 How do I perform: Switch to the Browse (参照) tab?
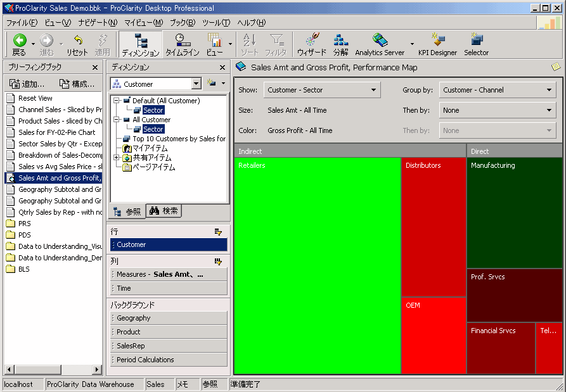tap(127, 212)
